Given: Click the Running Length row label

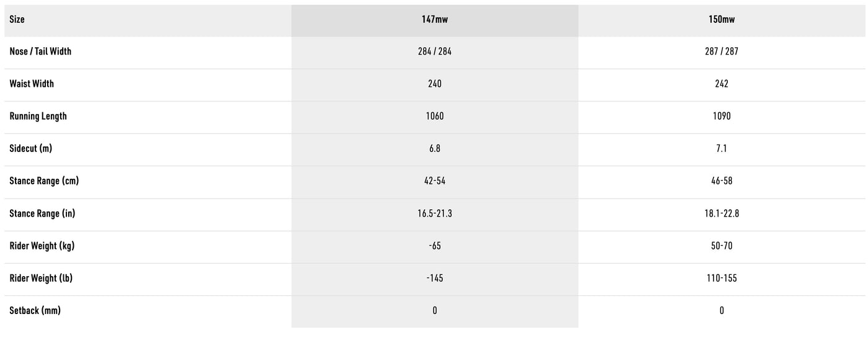Looking at the screenshot, I should coord(38,116).
